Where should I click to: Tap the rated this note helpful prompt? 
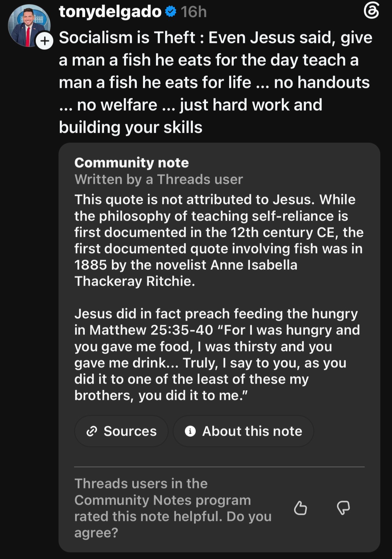(173, 508)
